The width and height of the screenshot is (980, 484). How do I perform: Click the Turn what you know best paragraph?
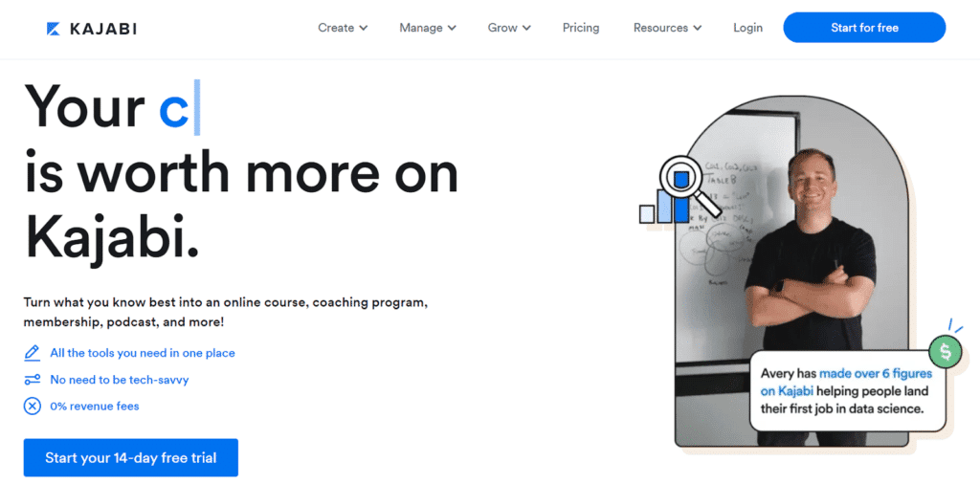tap(226, 313)
